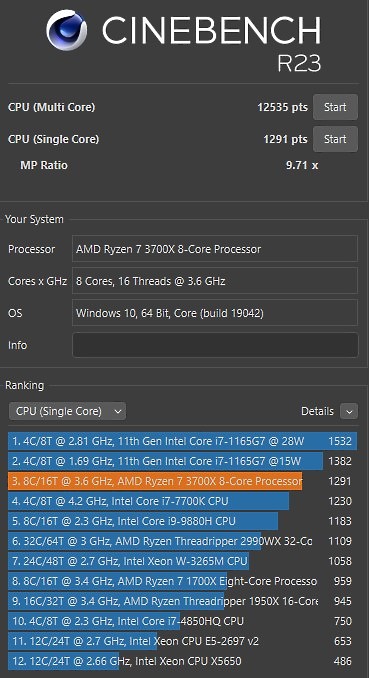Select the Cores x GHz field value
369x678 pixels.
pyautogui.click(x=215, y=281)
